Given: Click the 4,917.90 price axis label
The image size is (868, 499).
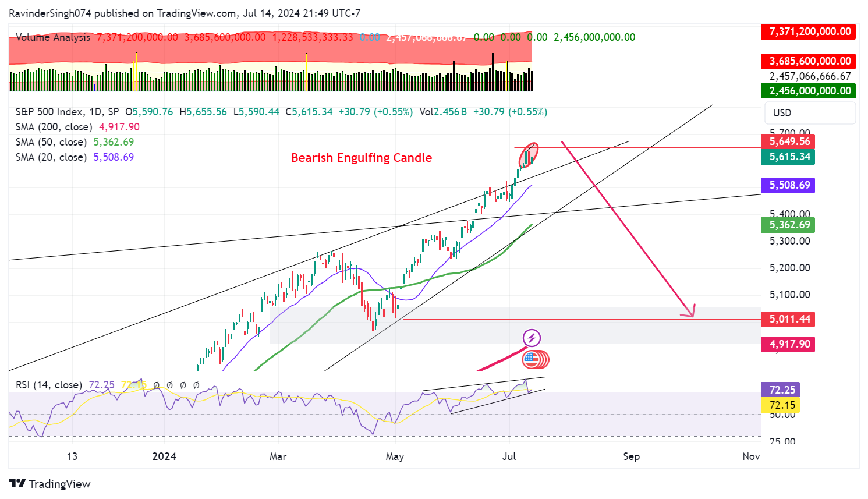Looking at the screenshot, I should tap(789, 344).
